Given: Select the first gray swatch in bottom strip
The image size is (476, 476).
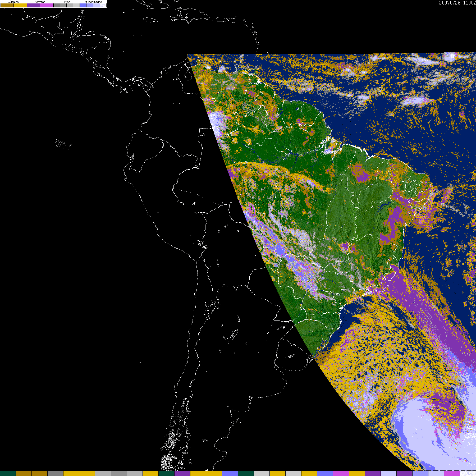Looking at the screenshot, I should [55, 473].
